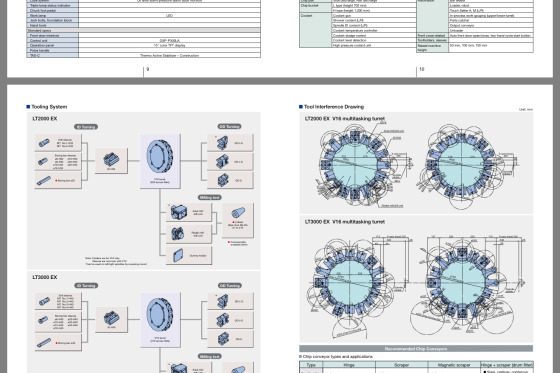The height and width of the screenshot is (373, 560).
Task: Click the 'Type' column header
Action: pyautogui.click(x=311, y=365)
